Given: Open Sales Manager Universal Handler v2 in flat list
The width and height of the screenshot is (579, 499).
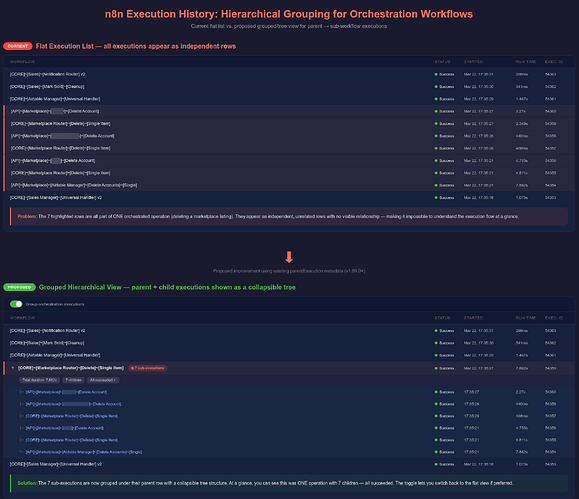Looking at the screenshot, I should (289, 198).
